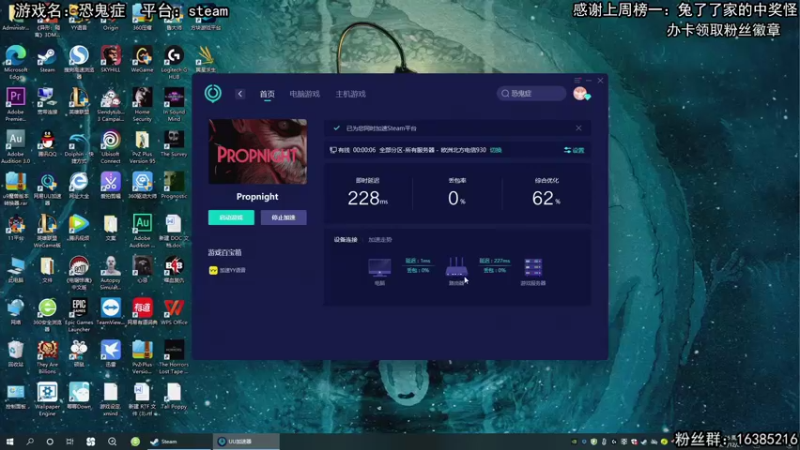Open the SKYHILL desktop shortcut
Viewport: 800px width, 450px height.
110,59
